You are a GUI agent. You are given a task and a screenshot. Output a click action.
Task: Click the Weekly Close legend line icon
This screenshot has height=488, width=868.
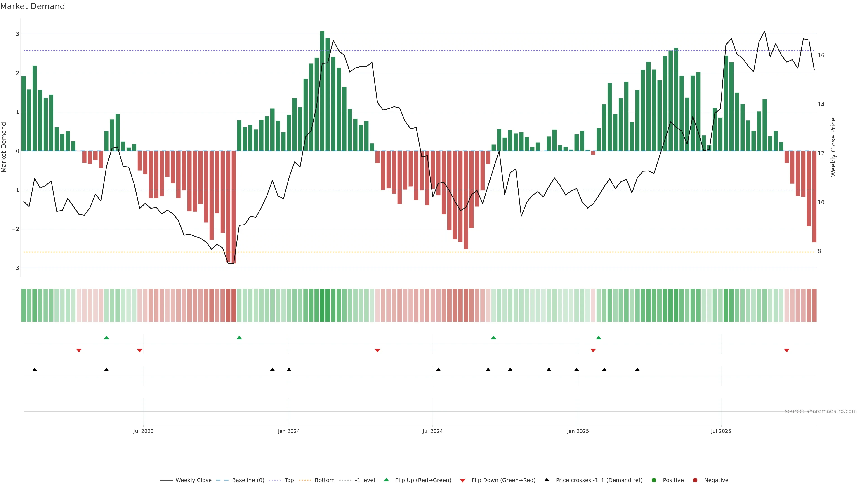[166, 480]
